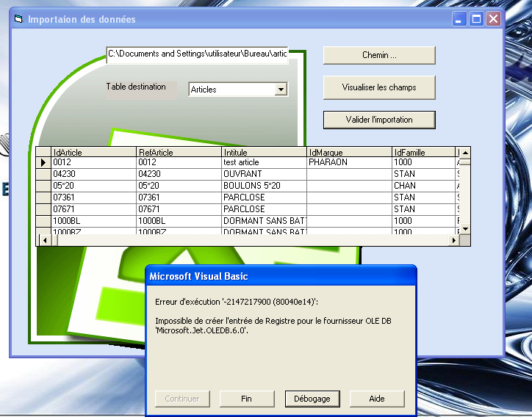Click the CHAN IdFamille cell
The height and width of the screenshot is (417, 532).
tap(423, 186)
